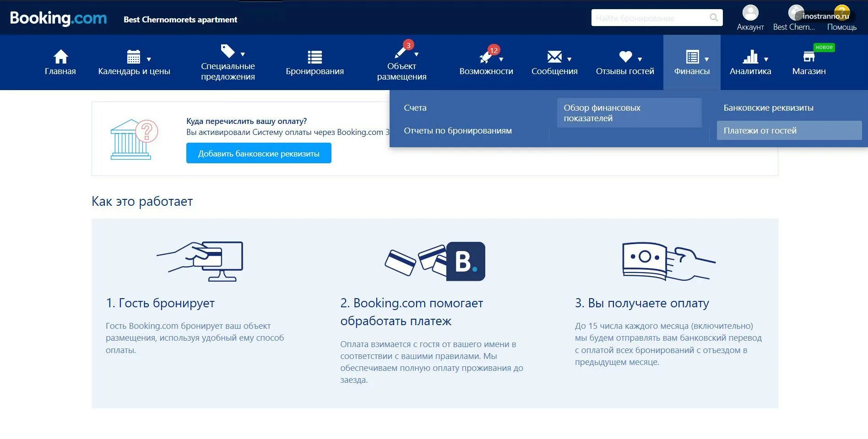Select Банковские реквизиты menu item
Image resolution: width=868 pixels, height=439 pixels.
tap(768, 108)
